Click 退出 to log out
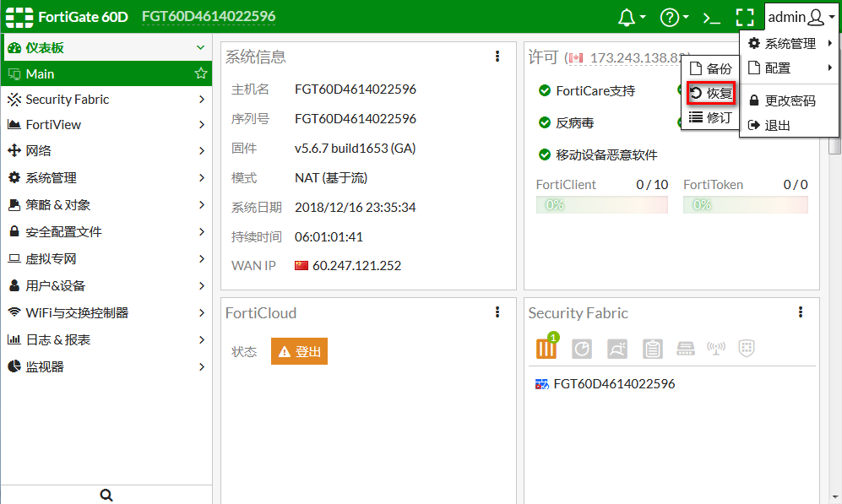The height and width of the screenshot is (504, 842). [777, 125]
